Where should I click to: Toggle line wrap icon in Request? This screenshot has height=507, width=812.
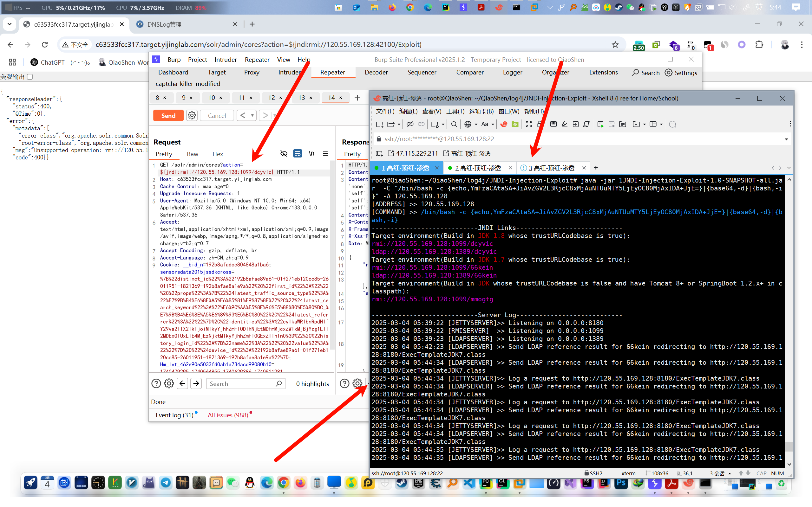(x=297, y=154)
